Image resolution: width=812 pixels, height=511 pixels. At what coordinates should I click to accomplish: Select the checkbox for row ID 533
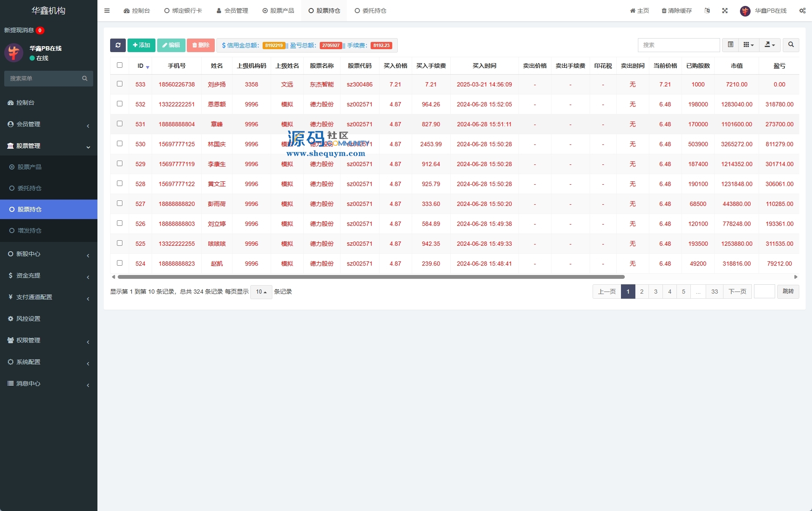click(x=119, y=84)
